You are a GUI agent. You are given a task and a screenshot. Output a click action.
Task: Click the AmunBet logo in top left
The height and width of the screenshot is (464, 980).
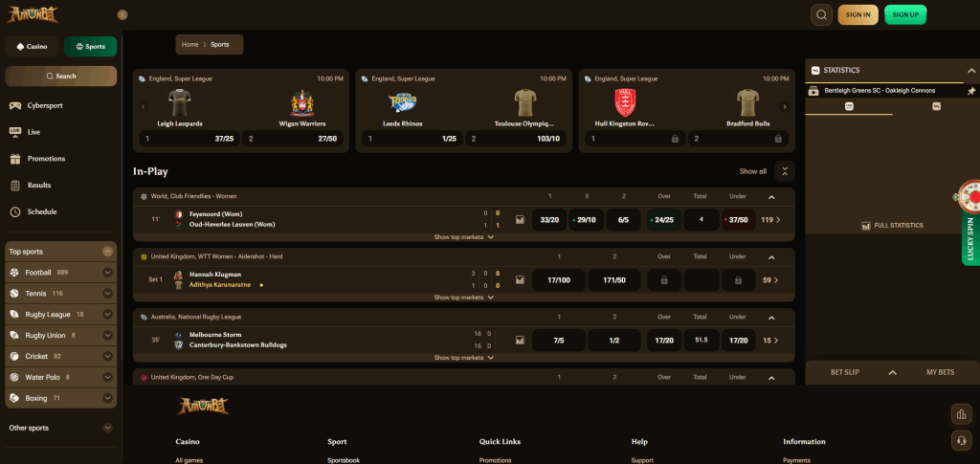pyautogui.click(x=33, y=14)
